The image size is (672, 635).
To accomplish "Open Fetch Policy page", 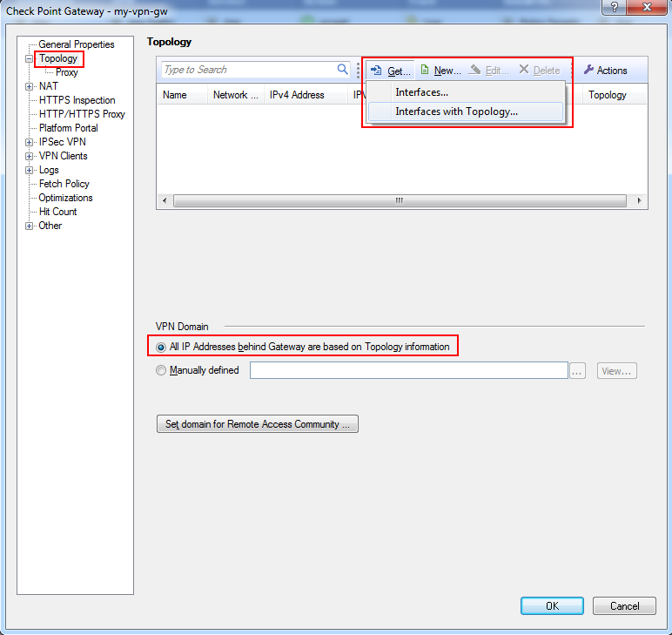I will coord(64,184).
